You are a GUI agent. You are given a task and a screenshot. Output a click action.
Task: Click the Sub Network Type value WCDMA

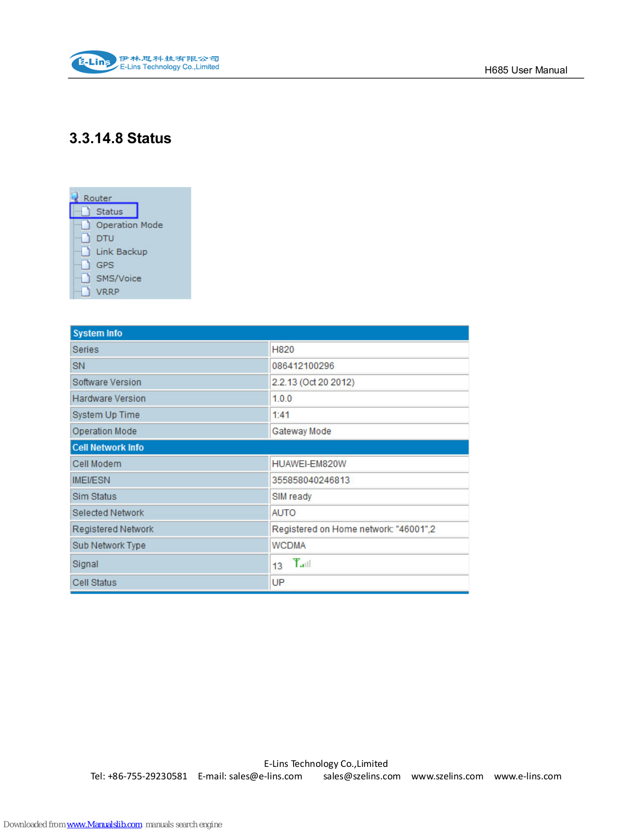click(288, 546)
